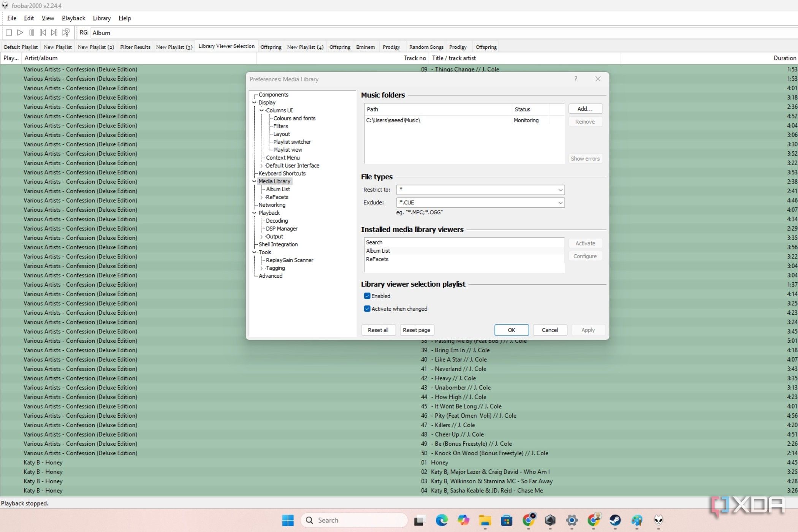798x532 pixels.
Task: Open the Windows Start menu
Action: (x=288, y=520)
